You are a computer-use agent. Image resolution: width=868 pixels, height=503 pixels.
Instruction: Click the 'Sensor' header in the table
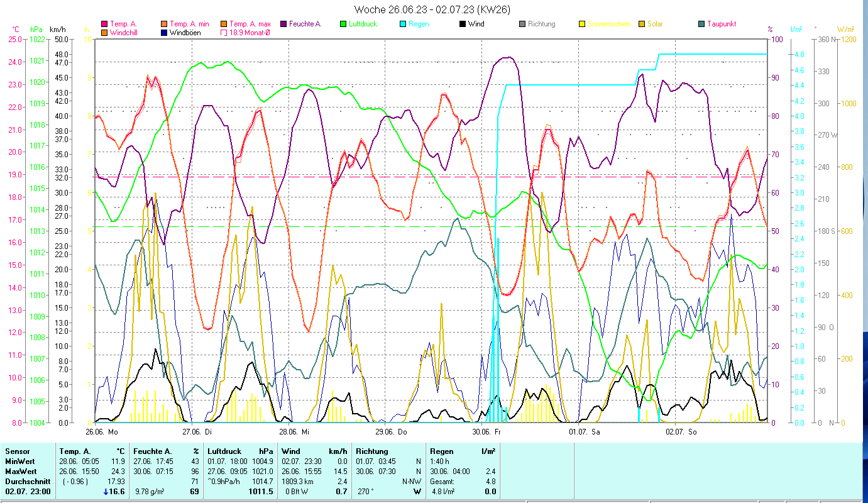click(x=17, y=451)
